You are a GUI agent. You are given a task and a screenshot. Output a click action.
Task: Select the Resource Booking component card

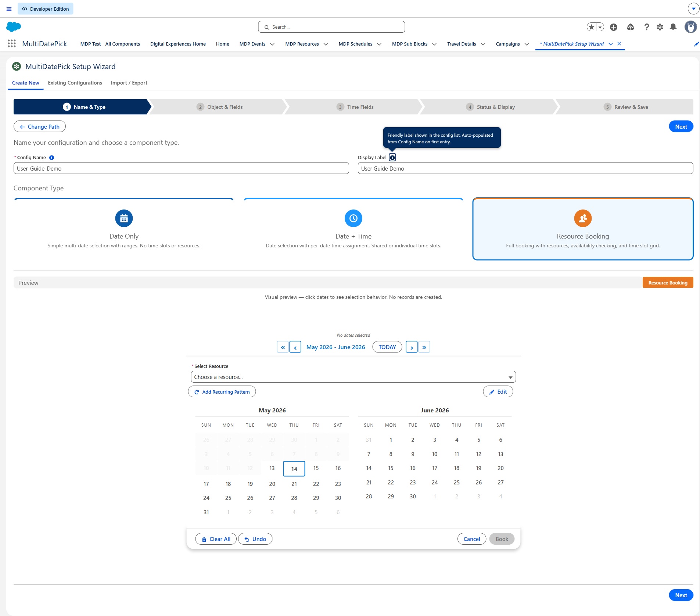click(583, 229)
